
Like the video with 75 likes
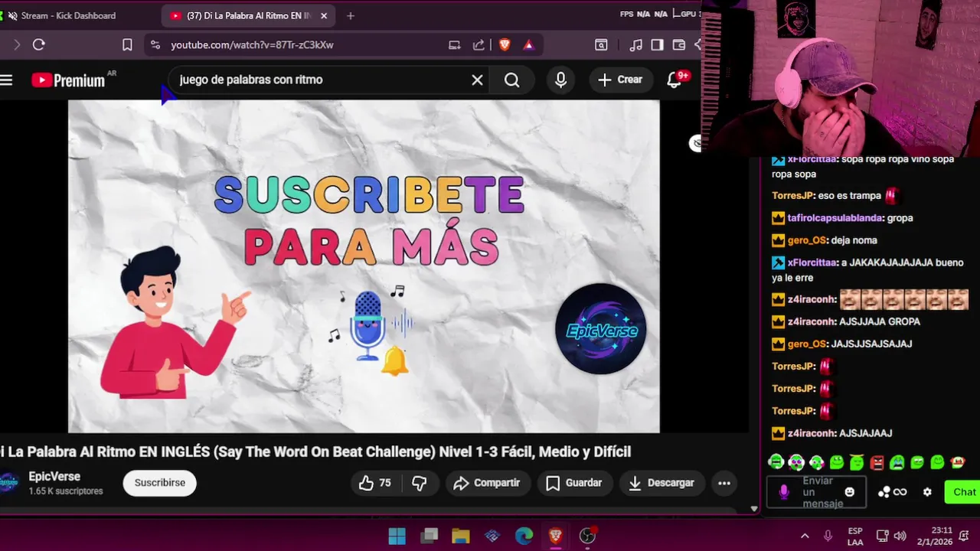coord(375,483)
